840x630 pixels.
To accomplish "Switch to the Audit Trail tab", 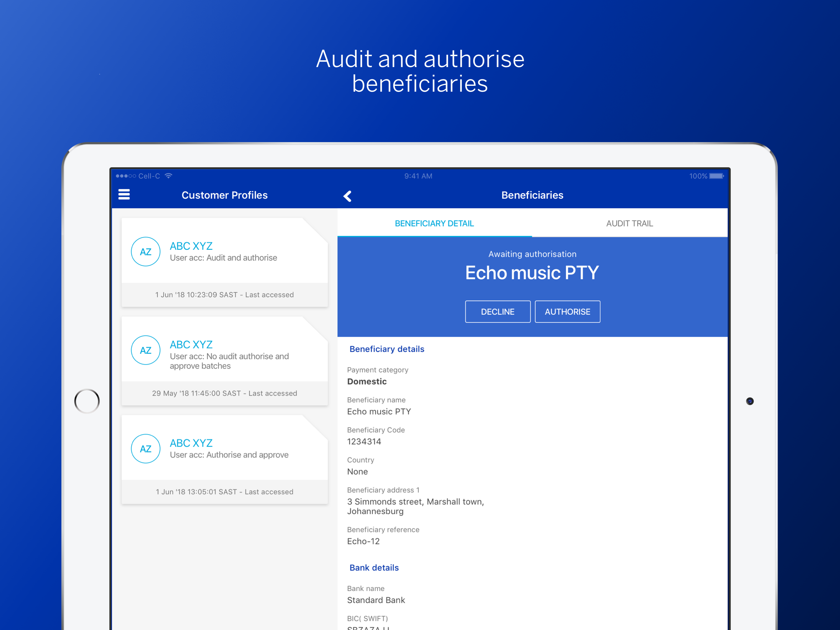I will (629, 223).
